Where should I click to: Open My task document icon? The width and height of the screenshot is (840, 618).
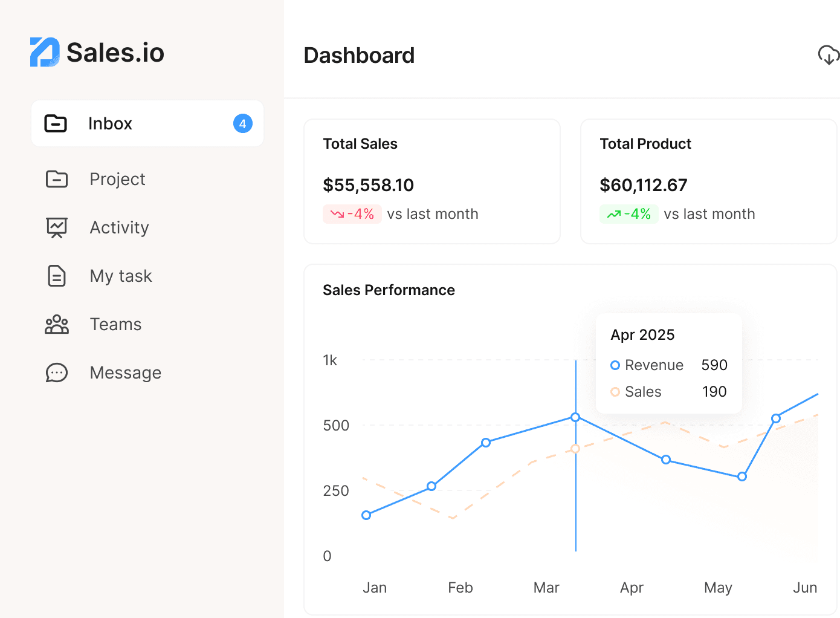click(56, 276)
